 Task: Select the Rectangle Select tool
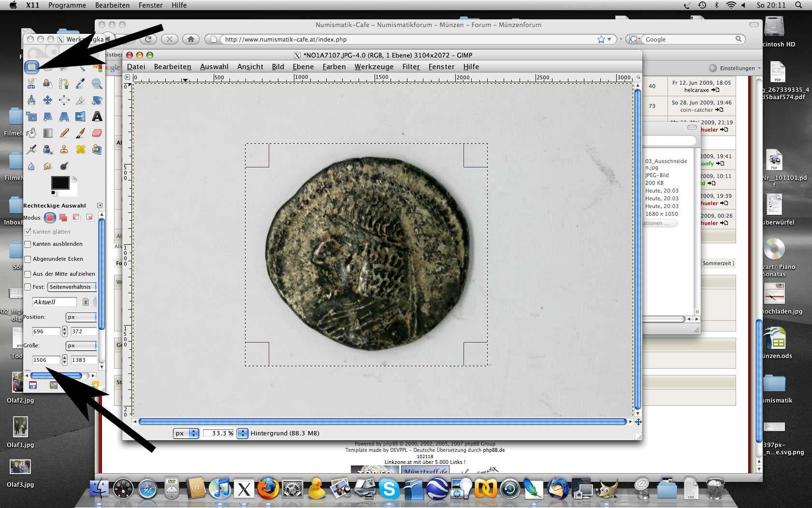click(x=31, y=67)
